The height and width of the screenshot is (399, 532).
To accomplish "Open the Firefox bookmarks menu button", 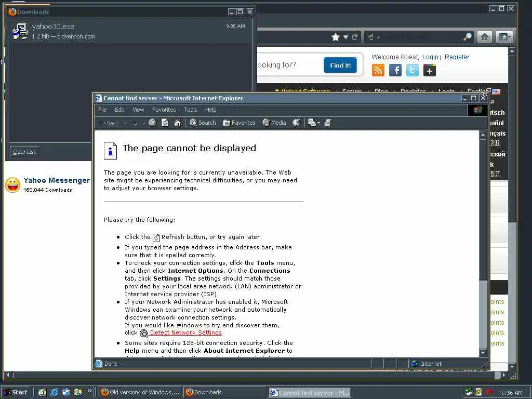I will [x=504, y=37].
